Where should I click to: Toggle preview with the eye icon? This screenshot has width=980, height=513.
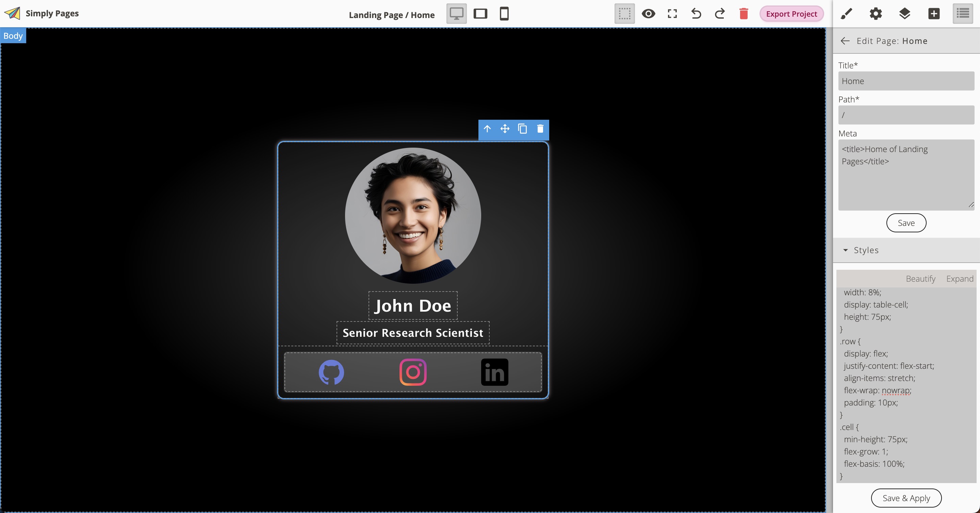tap(649, 14)
